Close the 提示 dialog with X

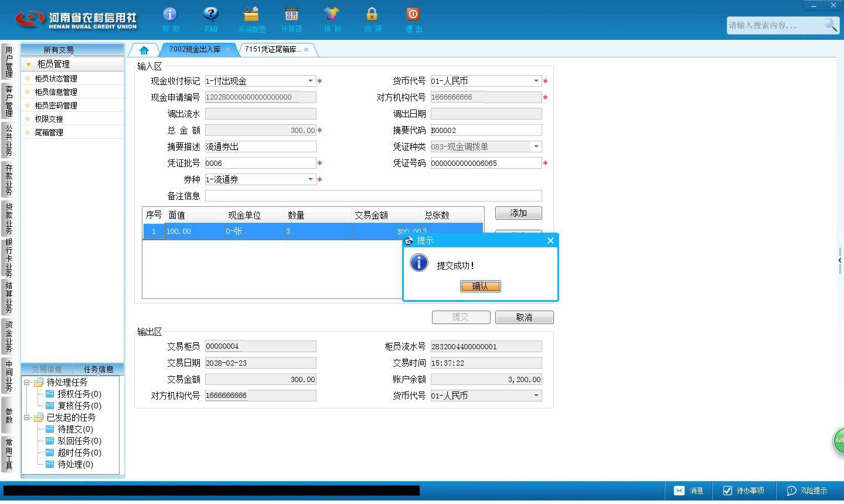pos(550,240)
